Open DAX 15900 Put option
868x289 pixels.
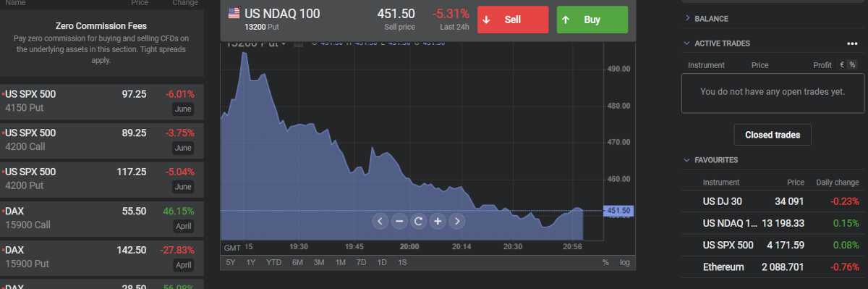click(x=102, y=258)
